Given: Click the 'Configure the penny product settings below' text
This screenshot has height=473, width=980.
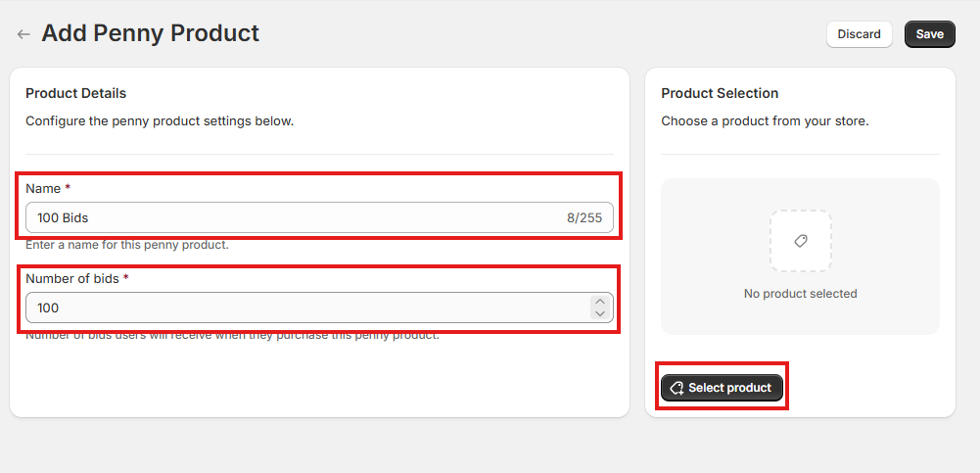Looking at the screenshot, I should point(160,121).
